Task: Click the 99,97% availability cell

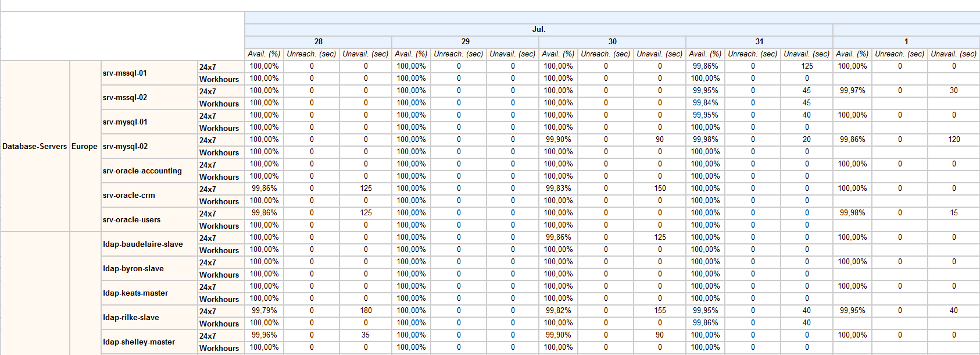Action: click(852, 91)
